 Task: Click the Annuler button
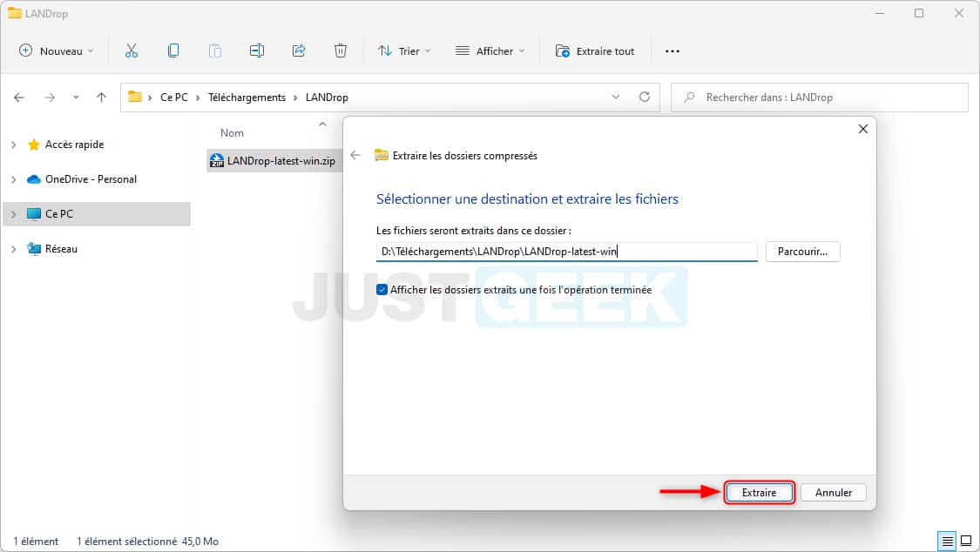tap(833, 493)
